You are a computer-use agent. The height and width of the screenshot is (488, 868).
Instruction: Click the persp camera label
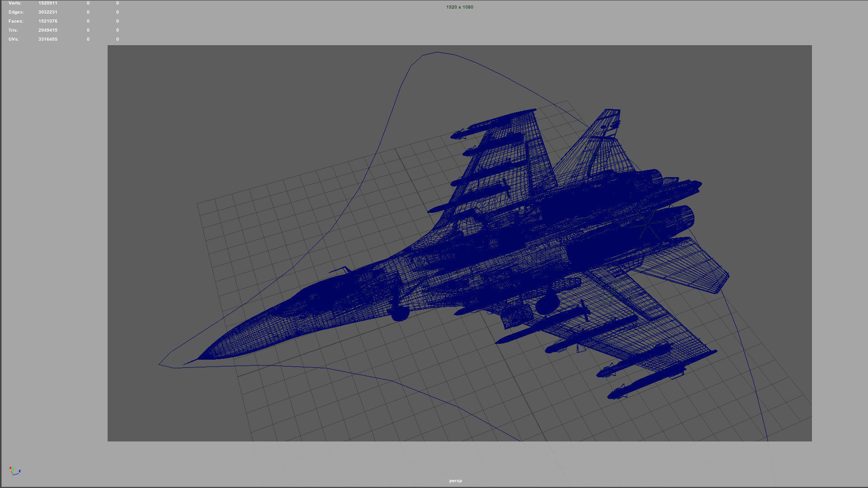point(455,480)
